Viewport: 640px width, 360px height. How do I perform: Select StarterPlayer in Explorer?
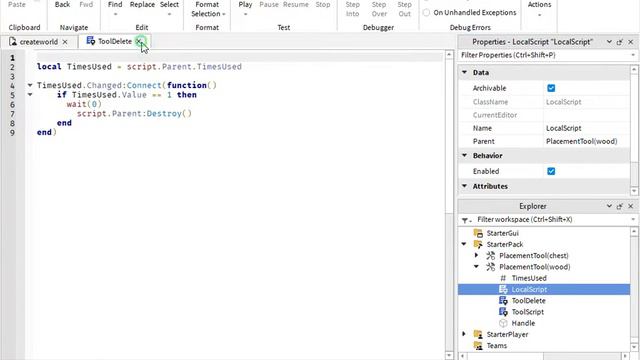pyautogui.click(x=507, y=334)
